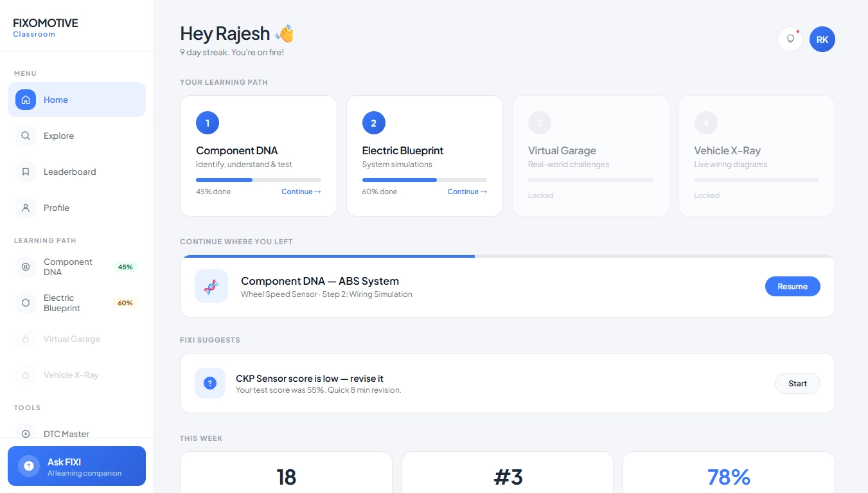Open the DTC Master tool icon
This screenshot has width=868, height=493.
point(26,434)
